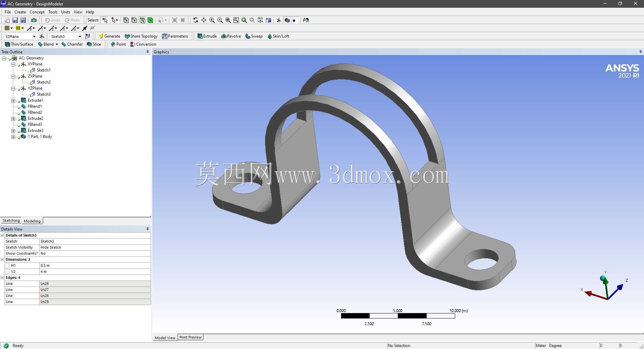Open the Sketch3 active sketch dropdown
644x349 pixels.
click(80, 36)
